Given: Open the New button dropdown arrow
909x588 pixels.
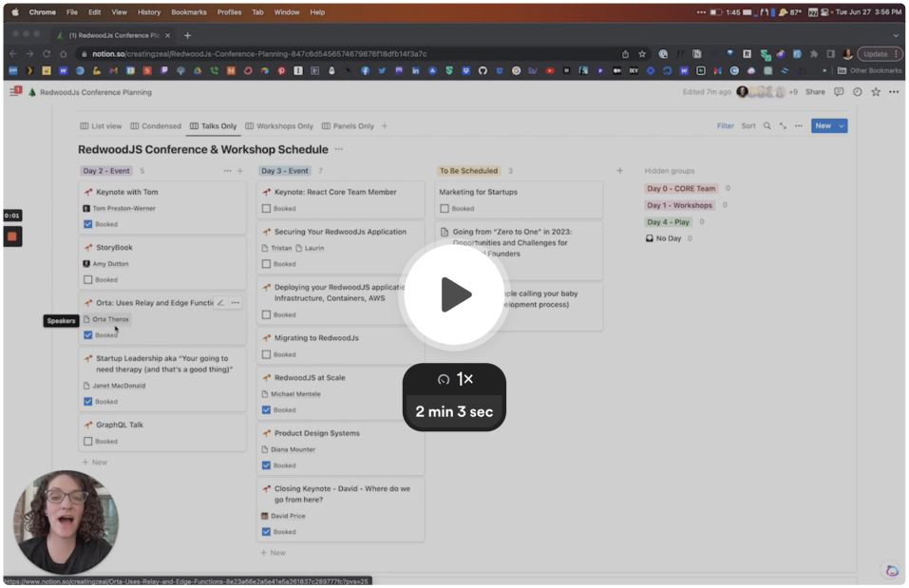Looking at the screenshot, I should [842, 125].
